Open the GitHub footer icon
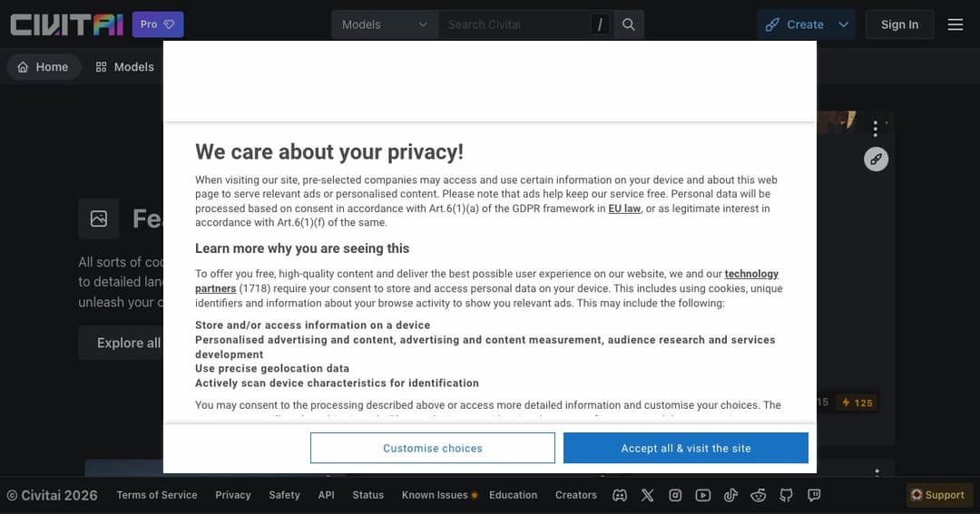 pyautogui.click(x=786, y=495)
